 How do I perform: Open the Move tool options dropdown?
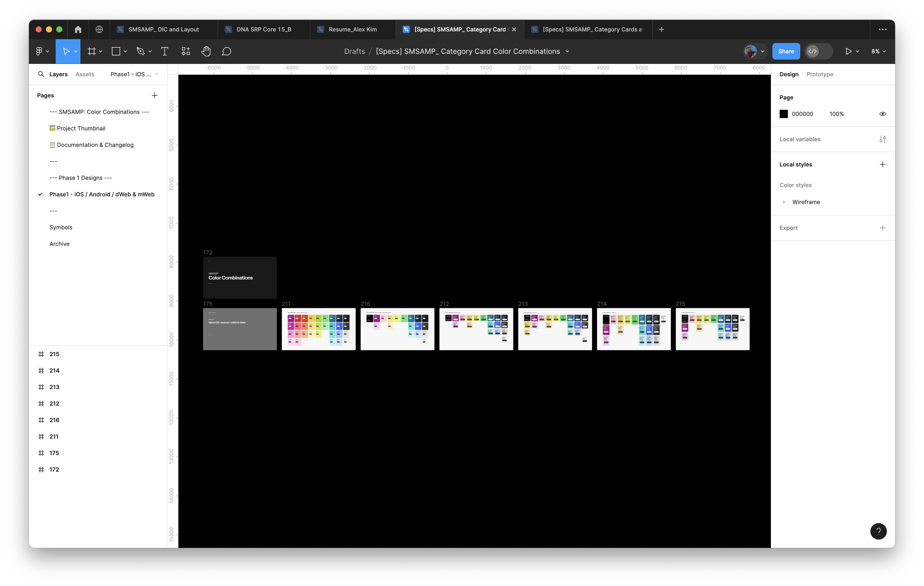(x=76, y=51)
